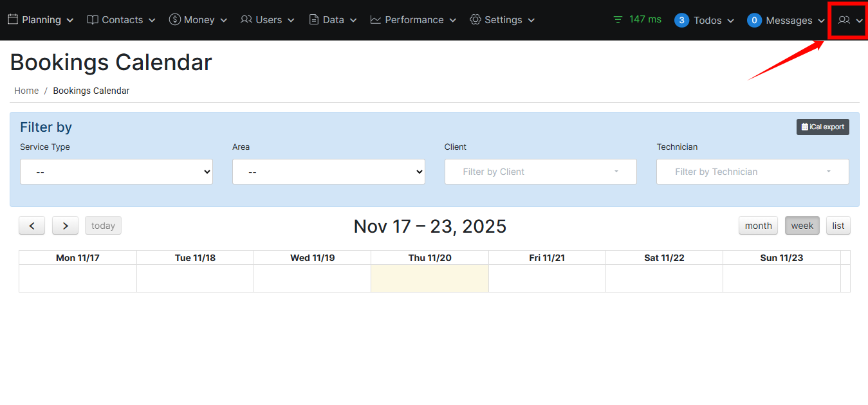The height and width of the screenshot is (405, 868).
Task: Open the Service Type dropdown
Action: click(x=116, y=172)
